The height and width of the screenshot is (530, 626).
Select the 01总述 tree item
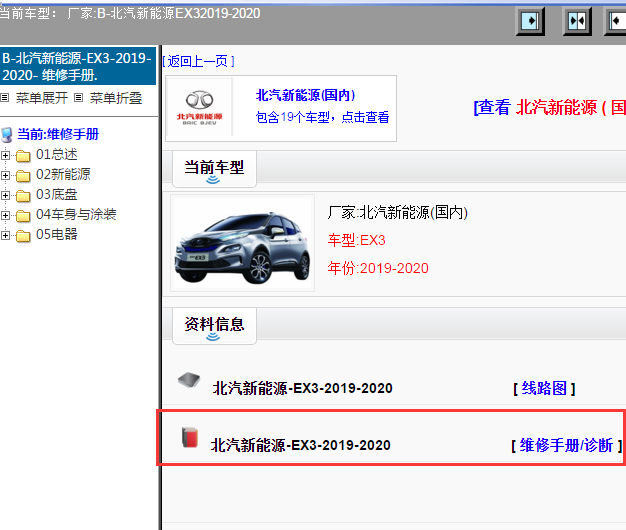point(57,154)
